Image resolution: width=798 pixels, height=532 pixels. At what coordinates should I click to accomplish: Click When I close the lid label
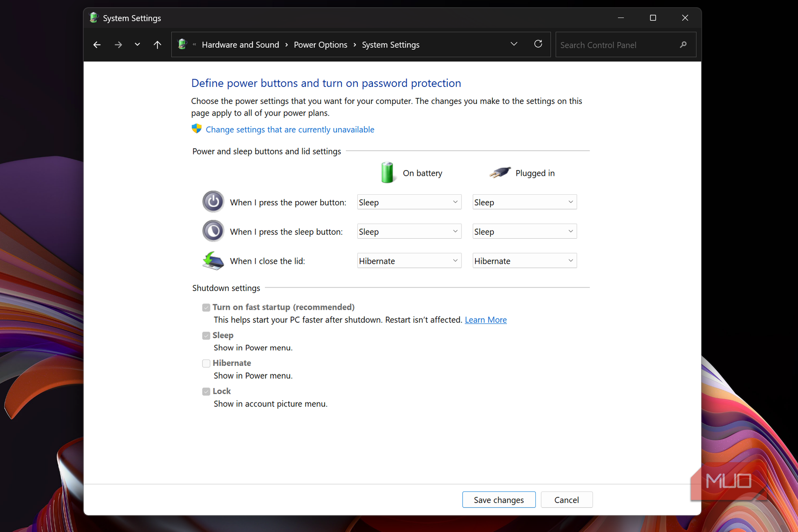(267, 261)
